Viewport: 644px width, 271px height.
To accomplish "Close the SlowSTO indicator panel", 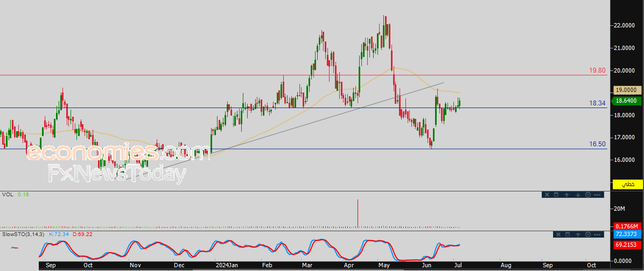I will tap(558, 234).
